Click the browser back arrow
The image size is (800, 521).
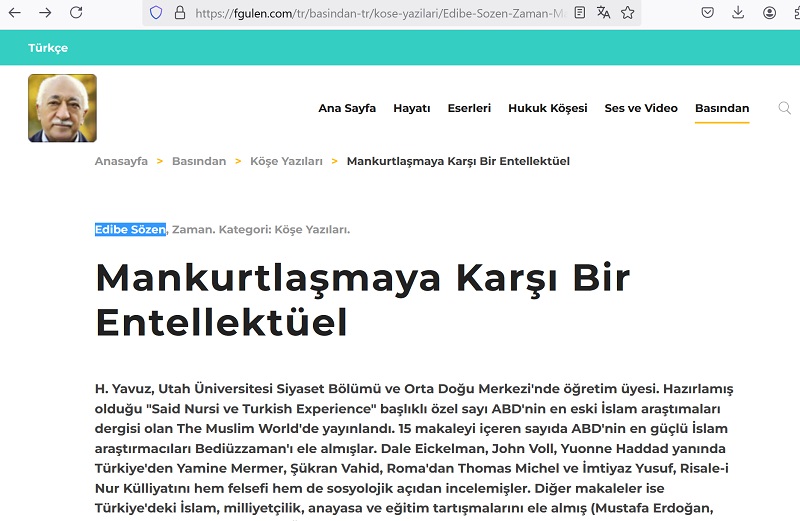point(15,13)
